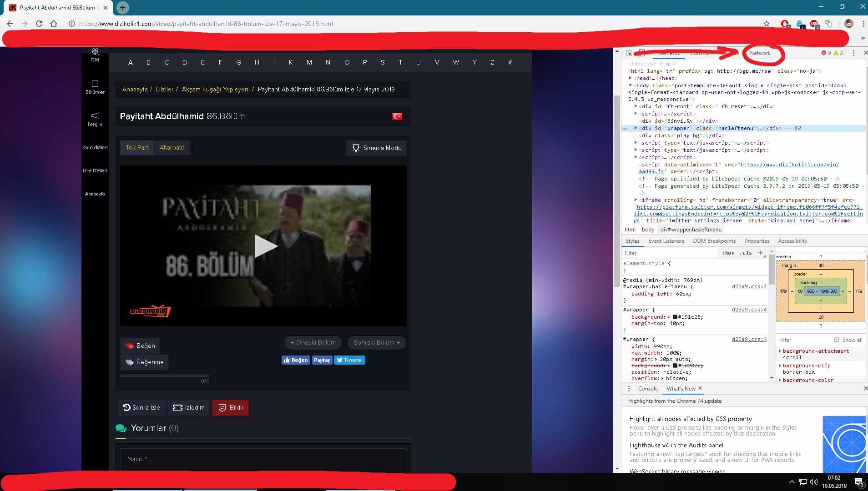Click the Turkish flag icon
Image resolution: width=868 pixels, height=491 pixels.
[397, 116]
